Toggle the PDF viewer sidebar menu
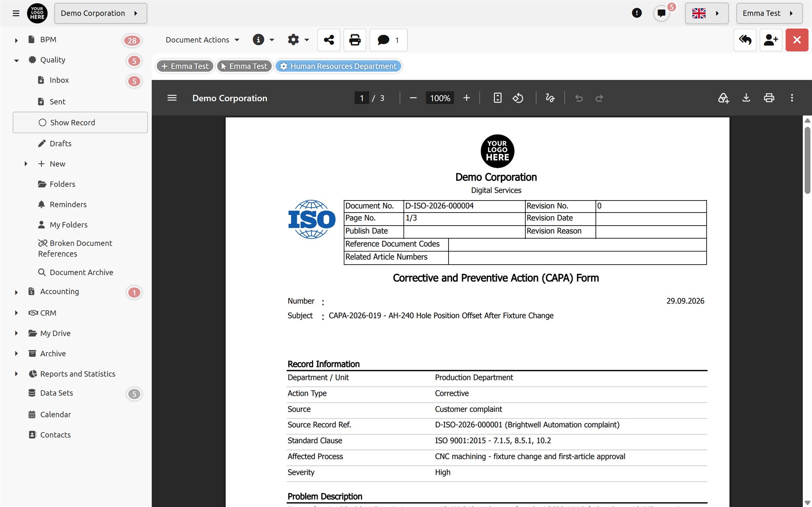This screenshot has height=507, width=812. [172, 98]
